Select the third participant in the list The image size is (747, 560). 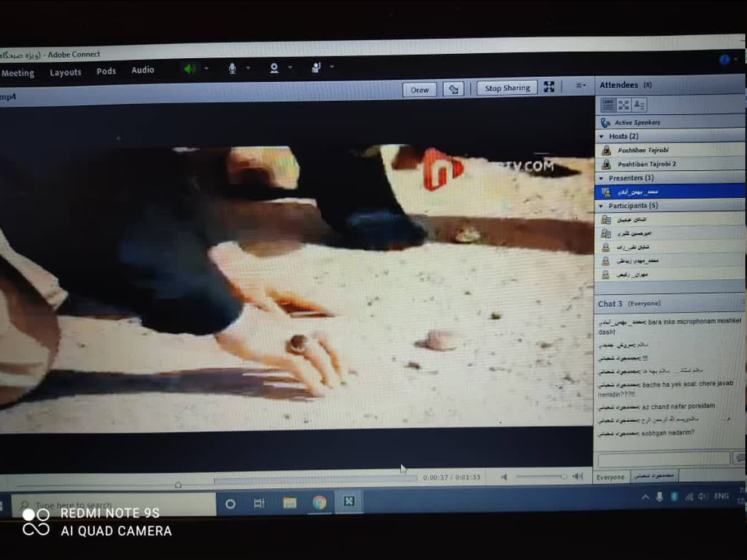tap(670, 247)
